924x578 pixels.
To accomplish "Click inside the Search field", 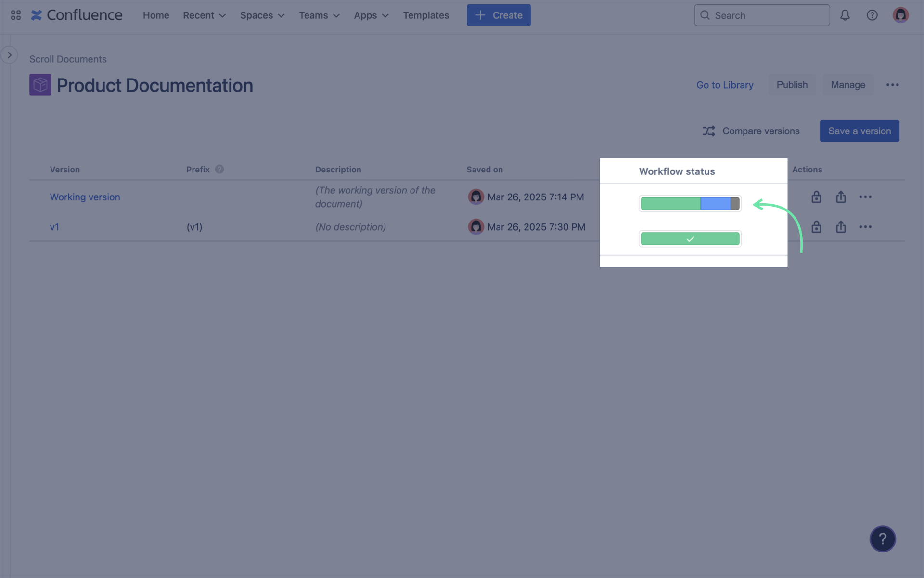I will click(762, 15).
